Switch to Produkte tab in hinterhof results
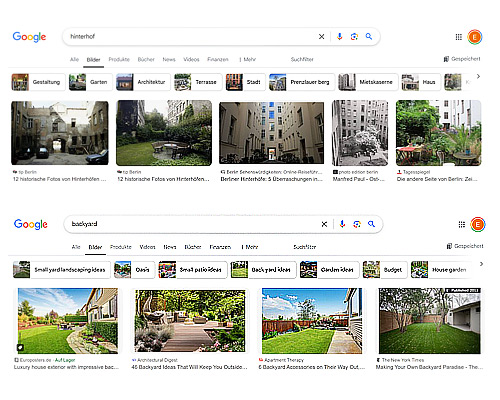This screenshot has width=500, height=400. pos(119,59)
